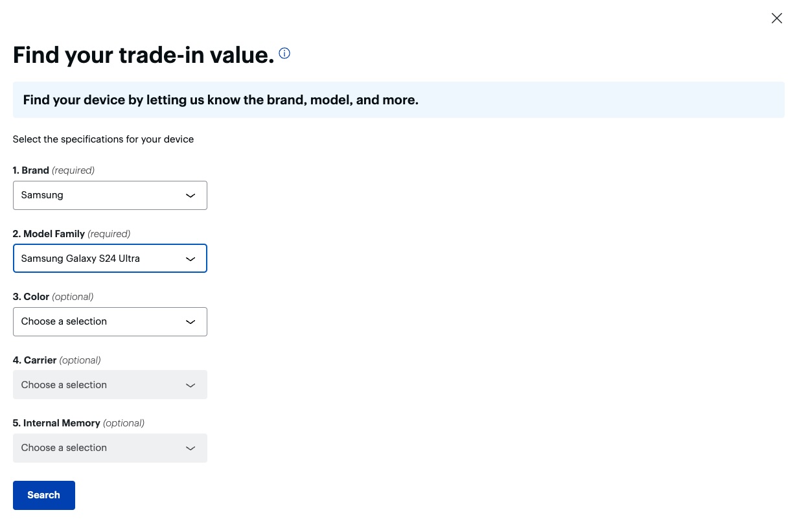Click the chevron arrow in Carrier field
The image size is (797, 532).
click(191, 385)
